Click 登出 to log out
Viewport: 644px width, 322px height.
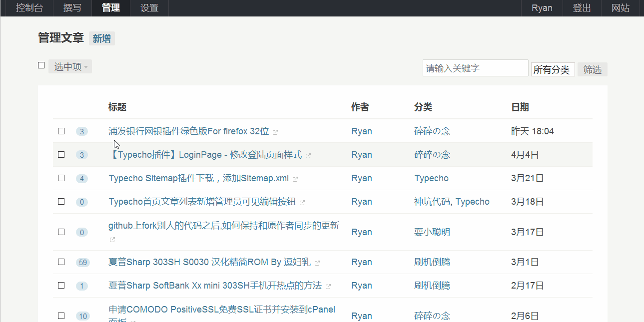[582, 8]
